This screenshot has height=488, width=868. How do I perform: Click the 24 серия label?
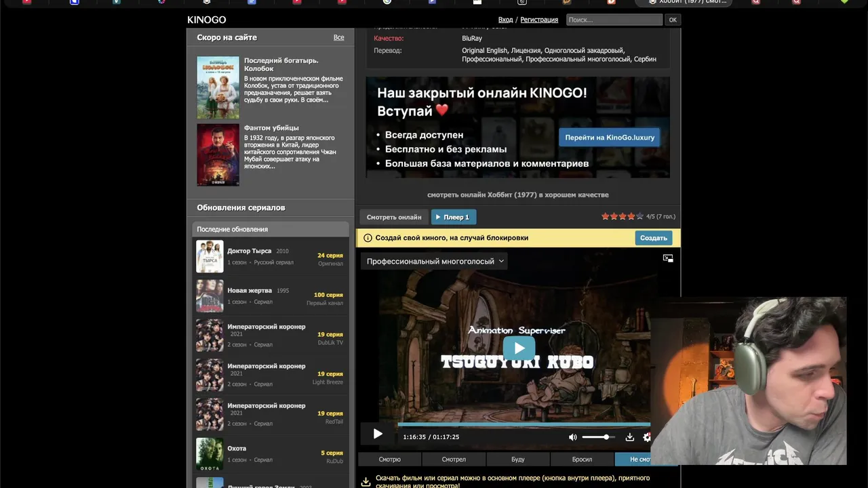point(330,256)
